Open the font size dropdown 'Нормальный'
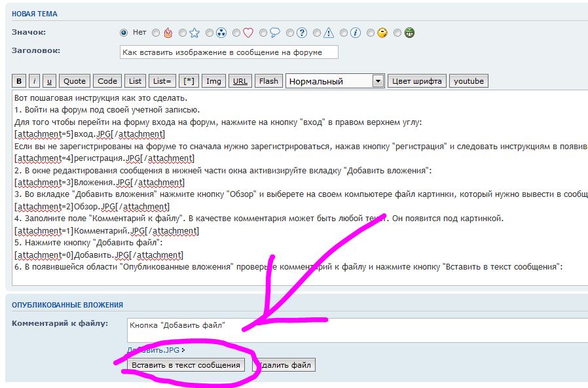The width and height of the screenshot is (588, 388). coord(335,81)
